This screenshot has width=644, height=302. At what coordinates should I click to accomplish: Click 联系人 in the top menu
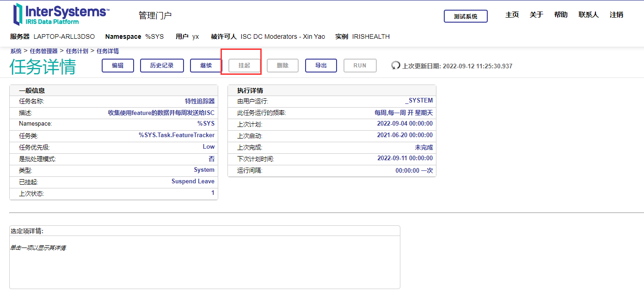click(x=589, y=15)
